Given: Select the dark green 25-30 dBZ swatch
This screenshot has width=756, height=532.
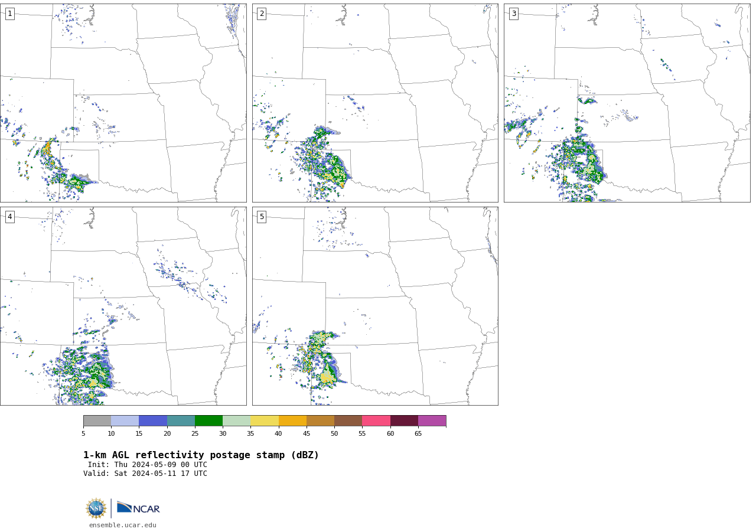Looking at the screenshot, I should pyautogui.click(x=208, y=421).
